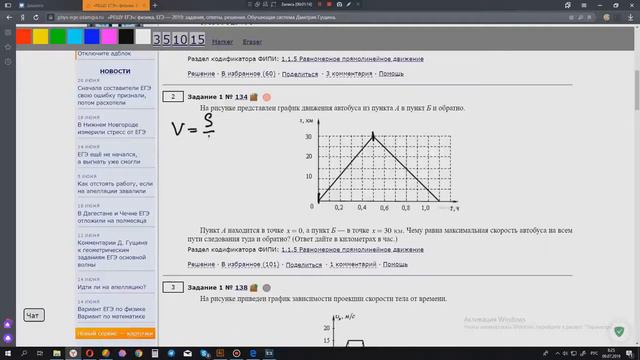Open Skype from taskbar
The width and height of the screenshot is (640, 360).
click(x=204, y=353)
